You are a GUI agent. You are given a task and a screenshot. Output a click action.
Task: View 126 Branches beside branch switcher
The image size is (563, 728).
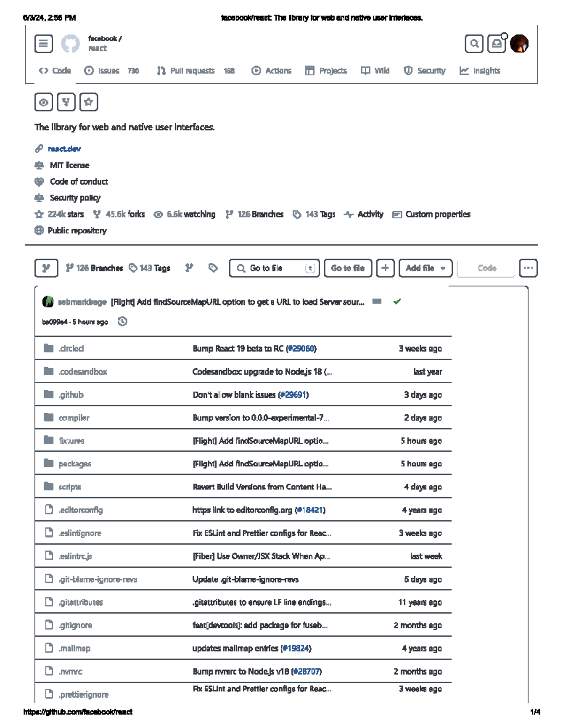(x=94, y=268)
